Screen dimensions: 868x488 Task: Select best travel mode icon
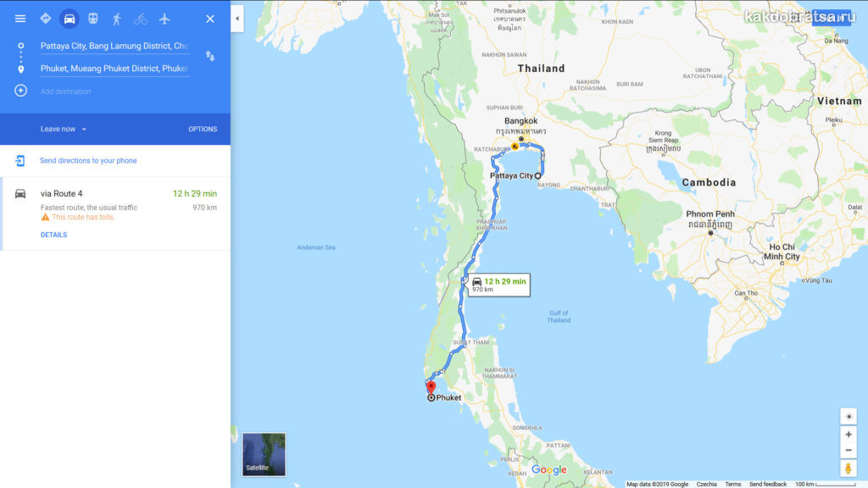coord(46,19)
